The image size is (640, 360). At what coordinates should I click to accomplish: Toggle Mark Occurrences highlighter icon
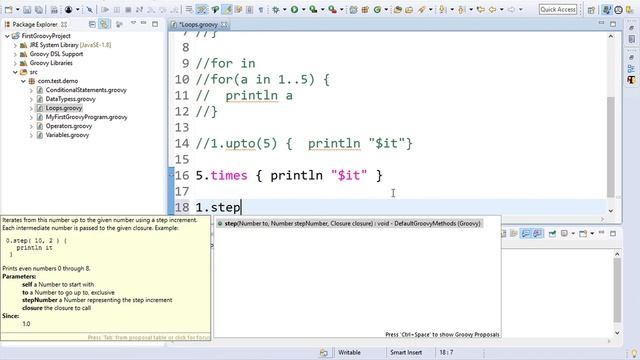click(227, 9)
